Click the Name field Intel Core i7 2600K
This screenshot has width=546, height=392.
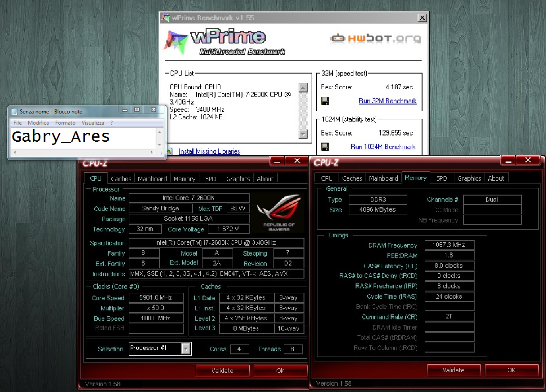[x=189, y=198]
